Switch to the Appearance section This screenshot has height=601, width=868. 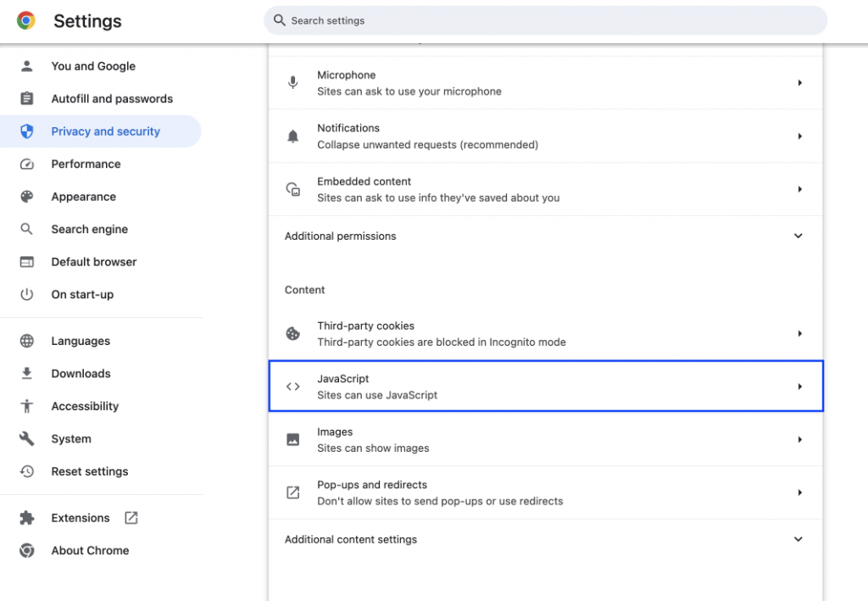tap(84, 196)
